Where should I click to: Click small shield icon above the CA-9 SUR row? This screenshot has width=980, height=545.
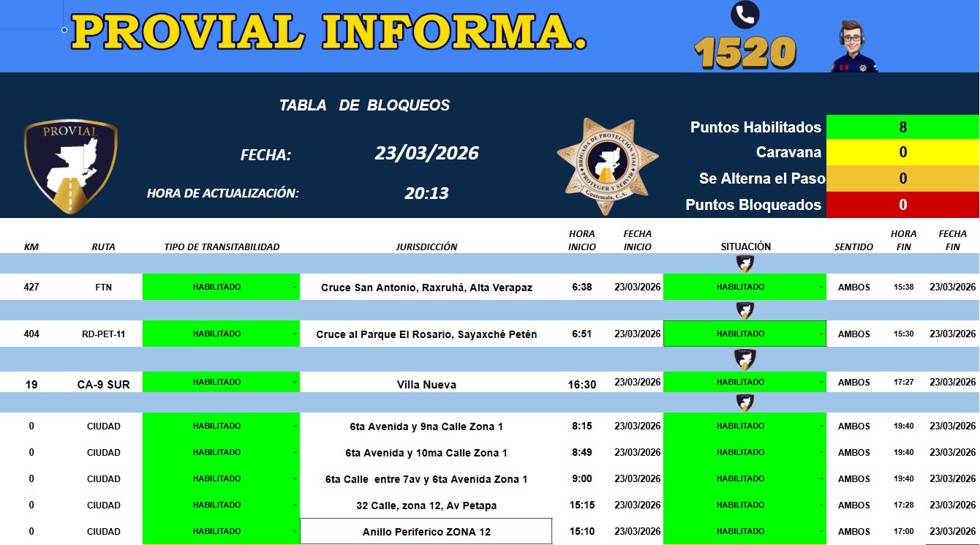[x=745, y=359]
